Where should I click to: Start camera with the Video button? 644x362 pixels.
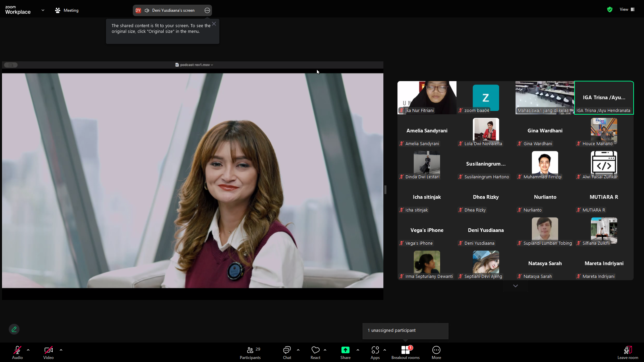click(x=48, y=352)
